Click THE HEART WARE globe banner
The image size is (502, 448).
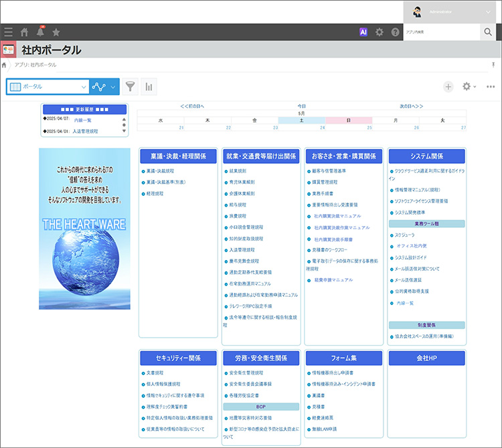pyautogui.click(x=84, y=229)
